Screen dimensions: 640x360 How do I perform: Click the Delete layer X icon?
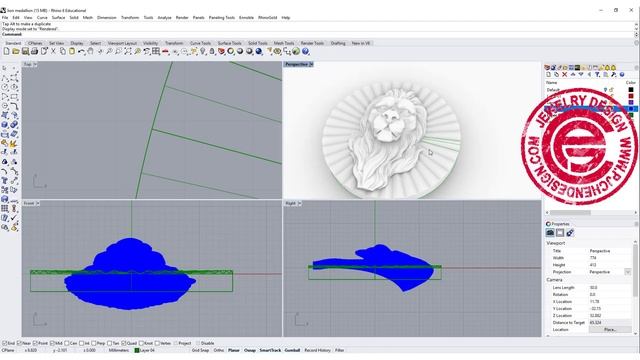(x=564, y=75)
